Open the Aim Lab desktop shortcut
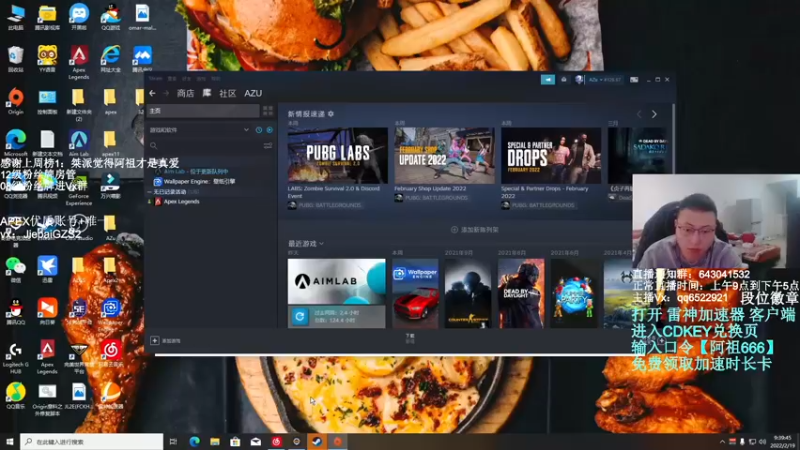The height and width of the screenshot is (450, 800). click(x=79, y=143)
